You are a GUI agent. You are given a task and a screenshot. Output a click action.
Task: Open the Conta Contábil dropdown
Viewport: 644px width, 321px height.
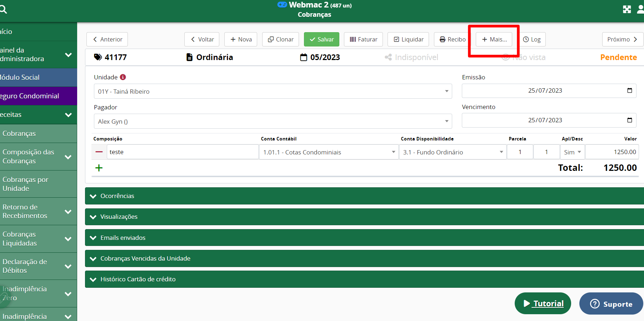[x=329, y=152]
